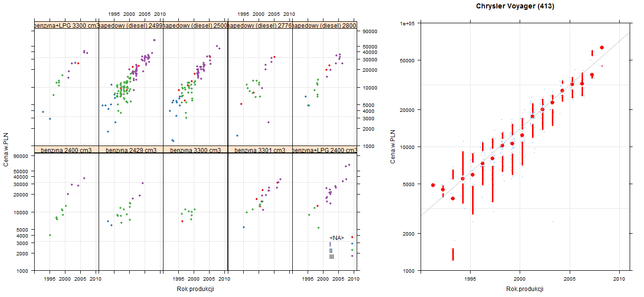Click the "10000" tick on Voyager chart axis
This screenshot has width=644, height=297.
click(x=408, y=147)
